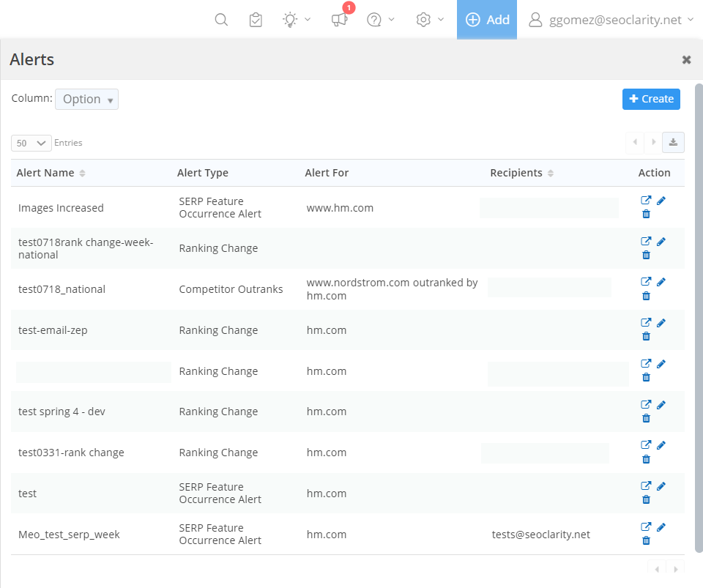Click the Add button in top bar
Image resolution: width=703 pixels, height=588 pixels.
487,20
